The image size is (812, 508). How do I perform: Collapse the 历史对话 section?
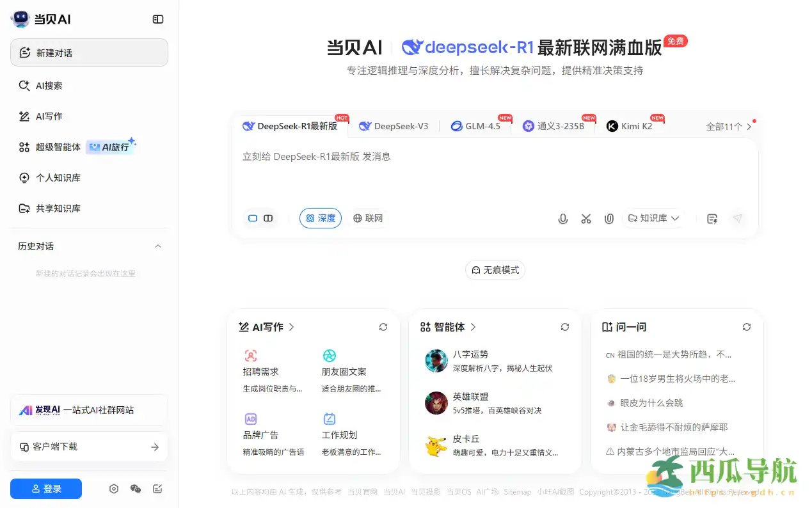pyautogui.click(x=158, y=246)
